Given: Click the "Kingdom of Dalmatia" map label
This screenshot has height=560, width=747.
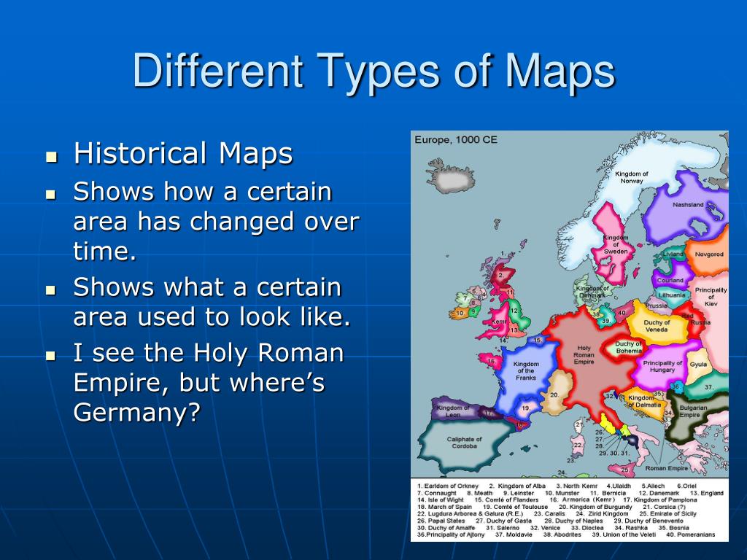Looking at the screenshot, I should (x=644, y=401).
